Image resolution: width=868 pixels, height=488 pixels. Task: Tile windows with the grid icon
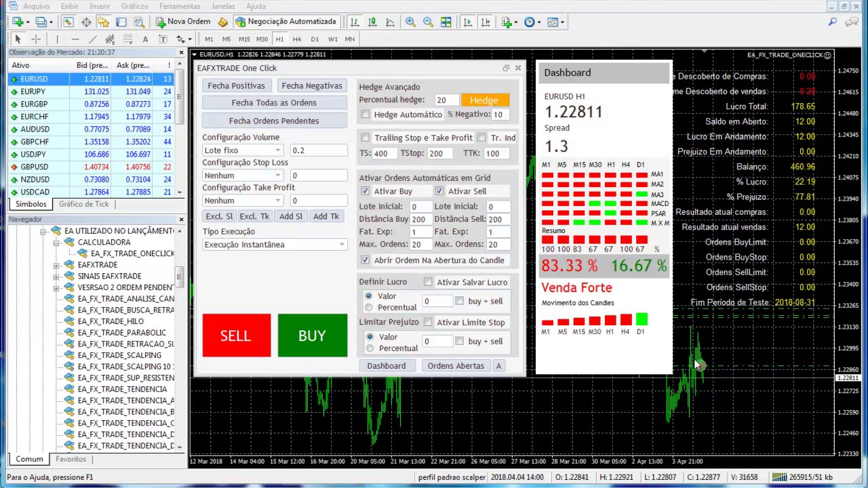click(x=446, y=22)
